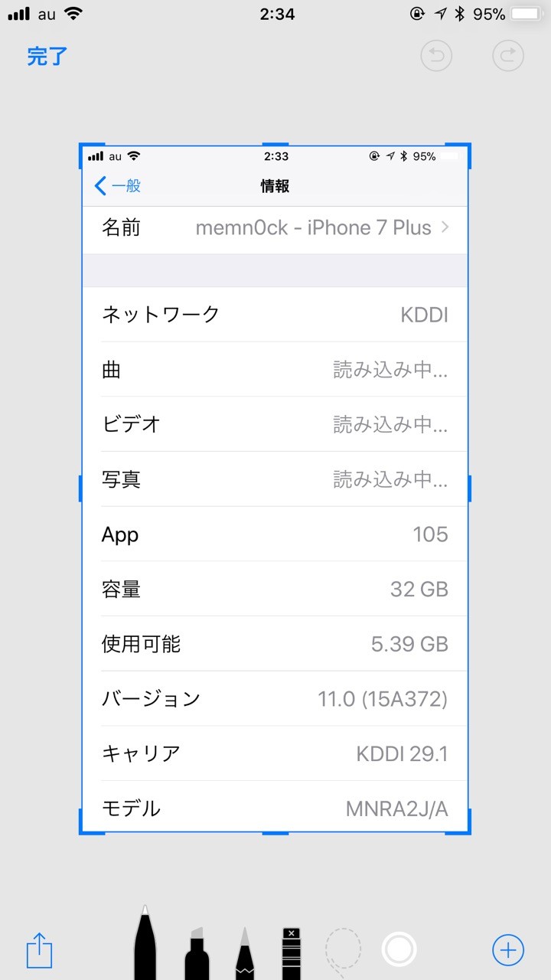551x980 pixels.
Task: Open the share sheet icon
Action: tap(39, 950)
